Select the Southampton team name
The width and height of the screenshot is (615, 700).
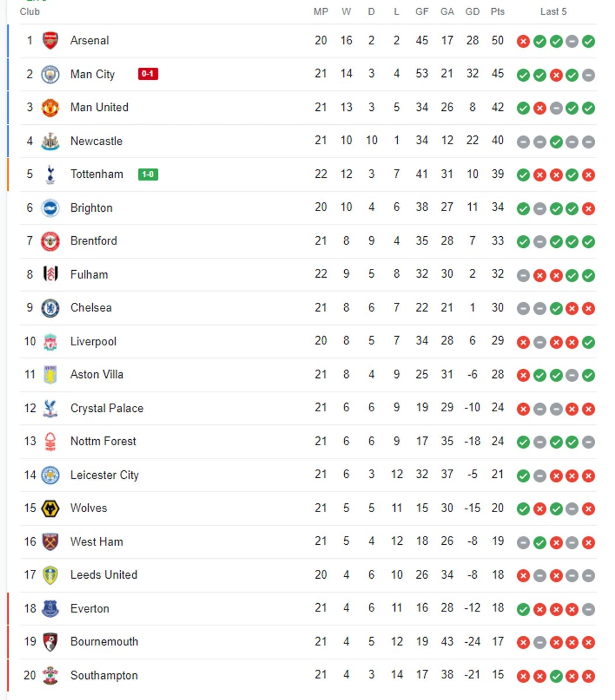[x=104, y=675]
